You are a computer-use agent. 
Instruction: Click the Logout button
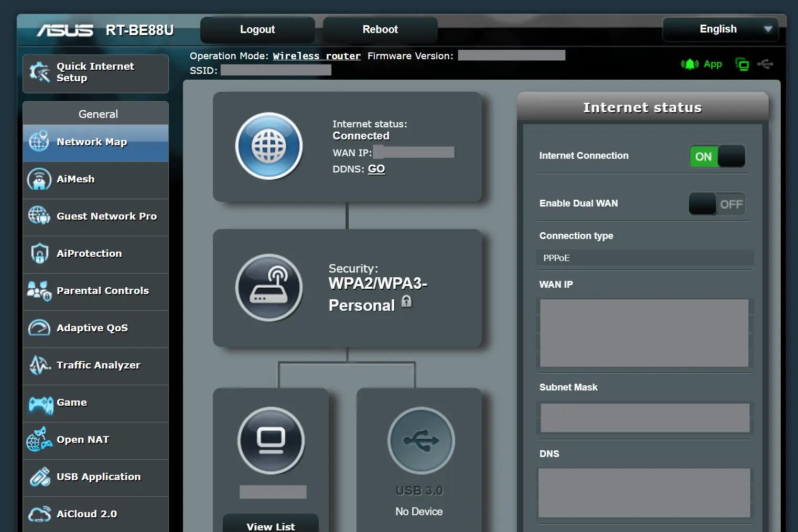(x=257, y=29)
